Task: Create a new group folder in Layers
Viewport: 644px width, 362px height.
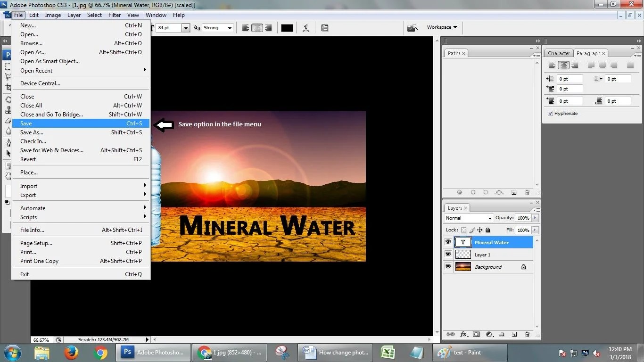Action: [502, 335]
